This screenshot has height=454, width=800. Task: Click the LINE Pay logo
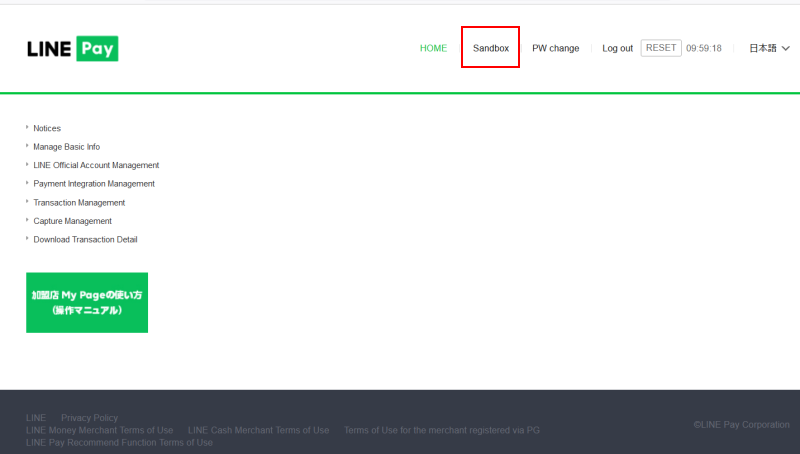coord(72,48)
